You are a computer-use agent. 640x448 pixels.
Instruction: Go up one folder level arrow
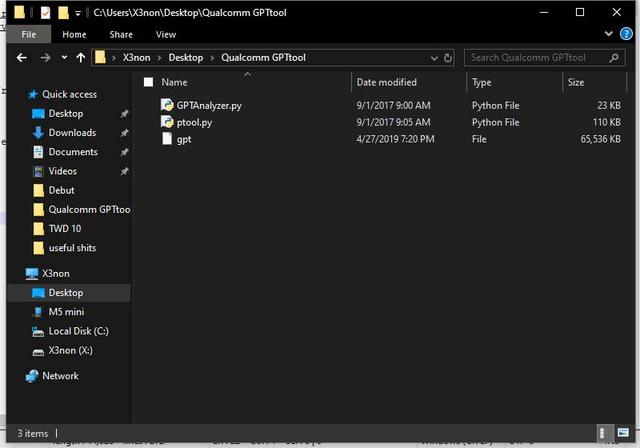pyautogui.click(x=81, y=58)
